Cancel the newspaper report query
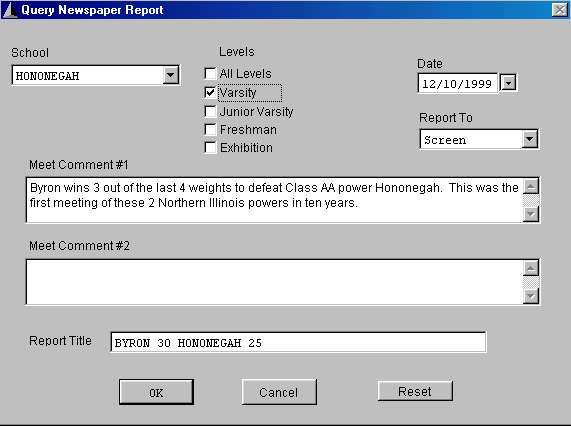The image size is (571, 426). pos(279,392)
